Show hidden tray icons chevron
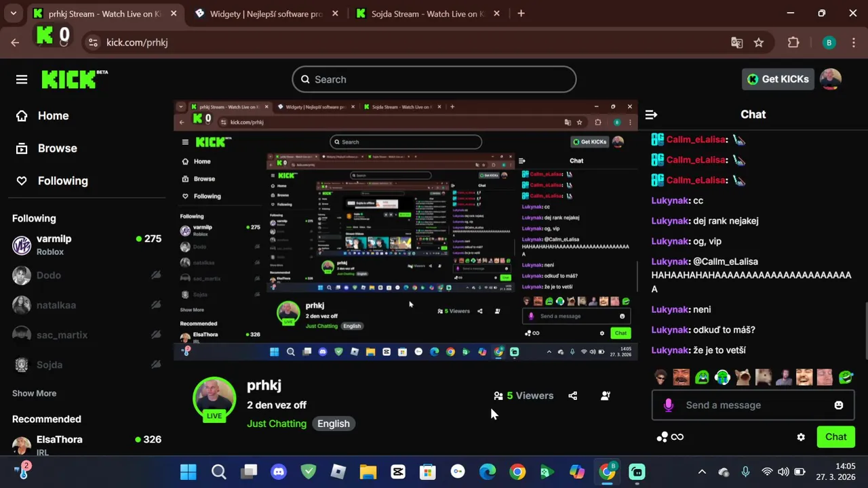 [x=702, y=472]
